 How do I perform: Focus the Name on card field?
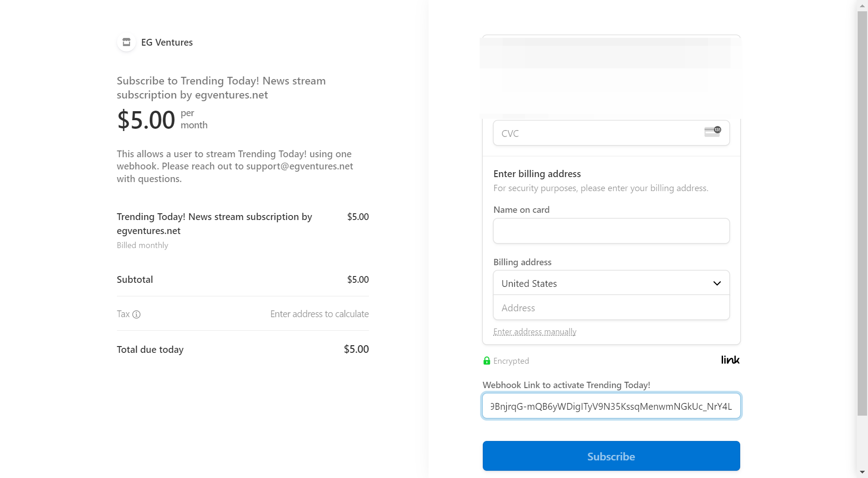pos(611,231)
